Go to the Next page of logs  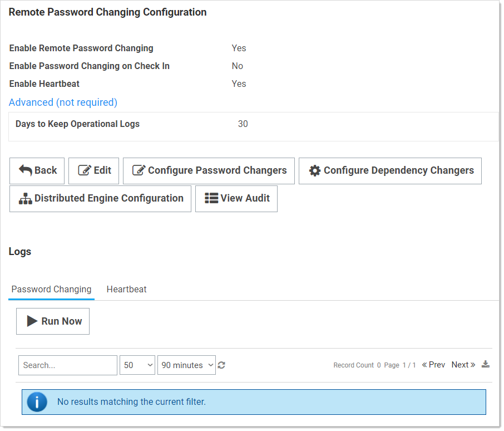click(x=463, y=365)
